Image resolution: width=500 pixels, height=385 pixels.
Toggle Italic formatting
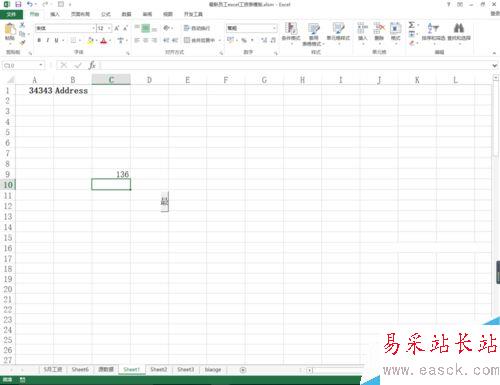[x=48, y=40]
